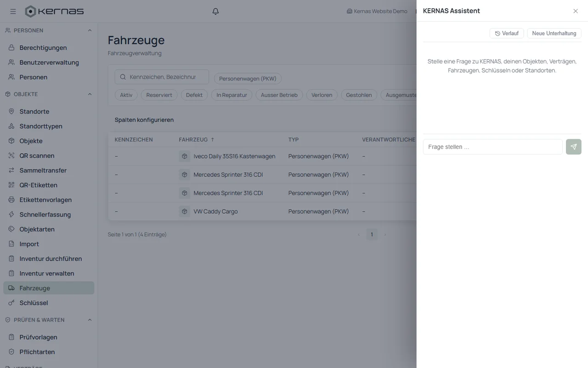The height and width of the screenshot is (368, 588).
Task: Click the 'Seite 1 von 1 (4 Einträge)' text
Action: [x=137, y=234]
